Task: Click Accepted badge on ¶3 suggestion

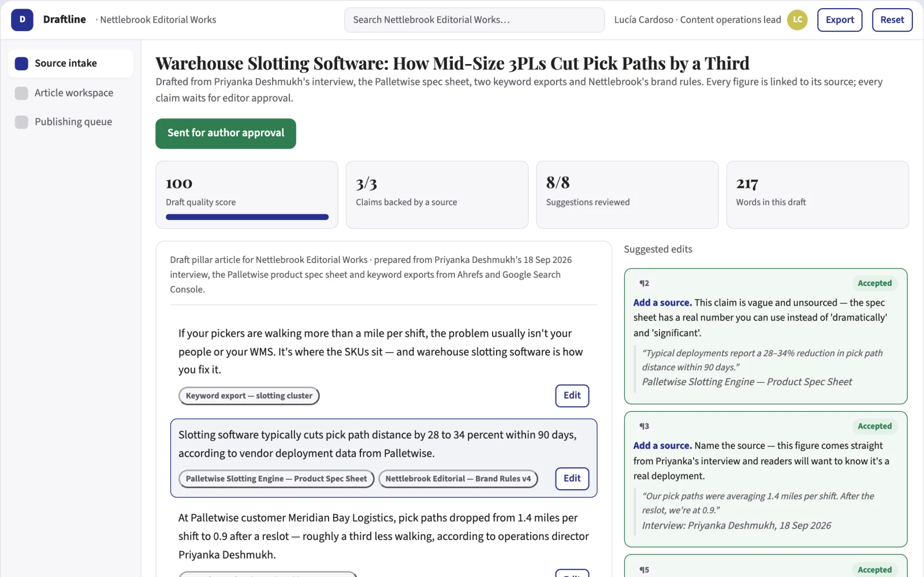Action: point(874,426)
